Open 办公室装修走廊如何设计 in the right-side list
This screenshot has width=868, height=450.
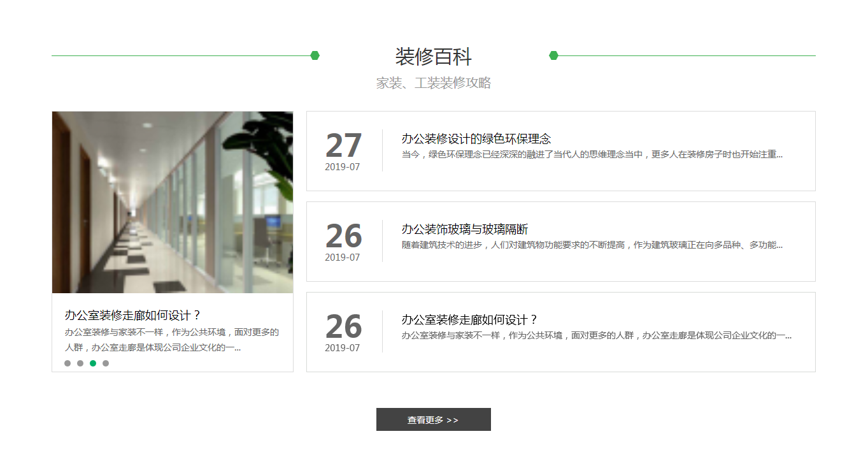[469, 320]
